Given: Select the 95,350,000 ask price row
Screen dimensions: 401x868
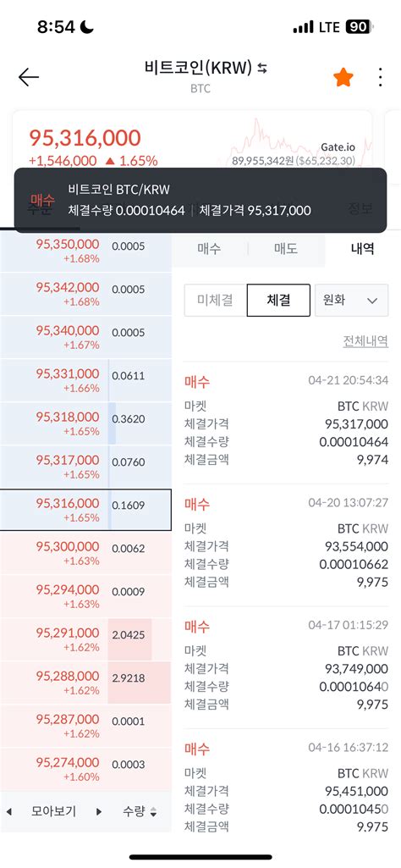Looking at the screenshot, I should click(x=85, y=251).
